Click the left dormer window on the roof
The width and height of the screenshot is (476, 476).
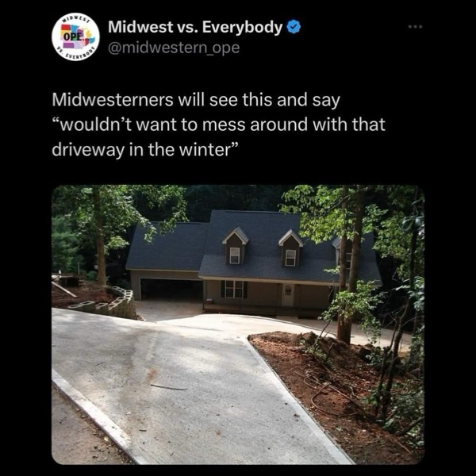(235, 255)
